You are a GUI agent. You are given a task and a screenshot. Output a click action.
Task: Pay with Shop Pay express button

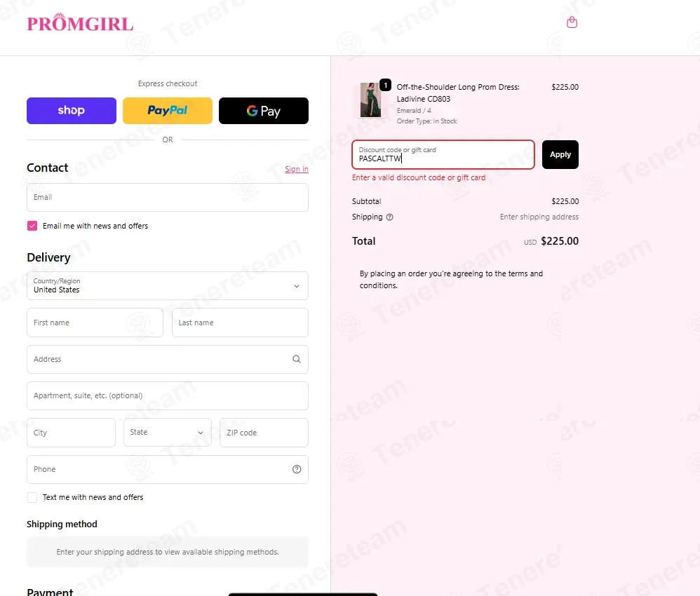pos(72,111)
